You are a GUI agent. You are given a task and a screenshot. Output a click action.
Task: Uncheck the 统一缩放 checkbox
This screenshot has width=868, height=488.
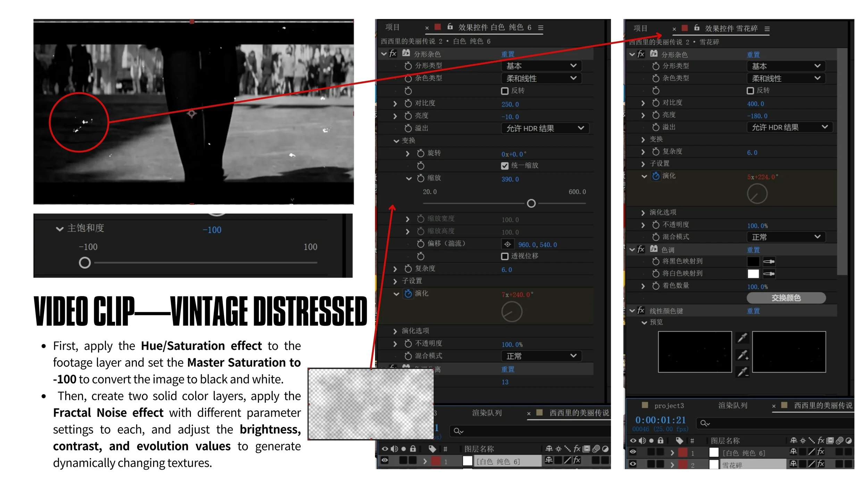pyautogui.click(x=505, y=166)
